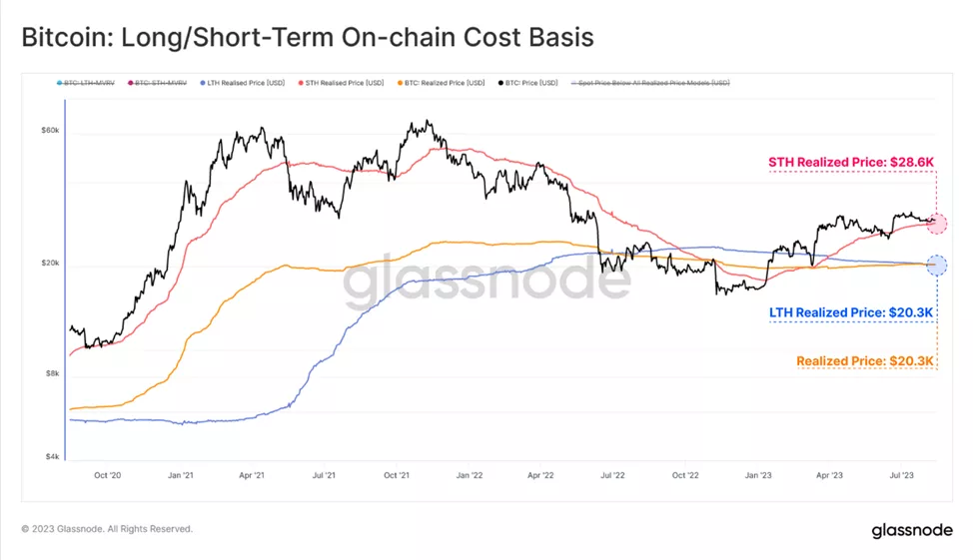Click the Glassnode copyright notice
Image resolution: width=973 pixels, height=560 pixels.
point(107,529)
